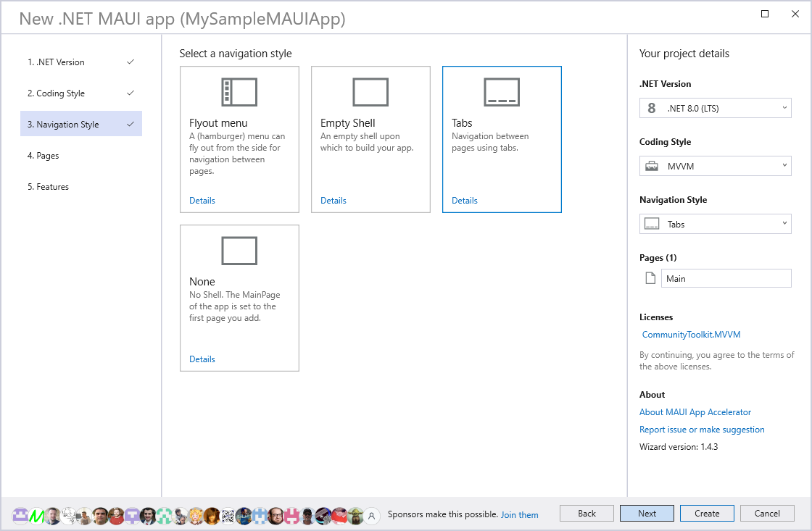This screenshot has width=812, height=531.
Task: Click the first purple sponsor avatar
Action: [x=20, y=515]
